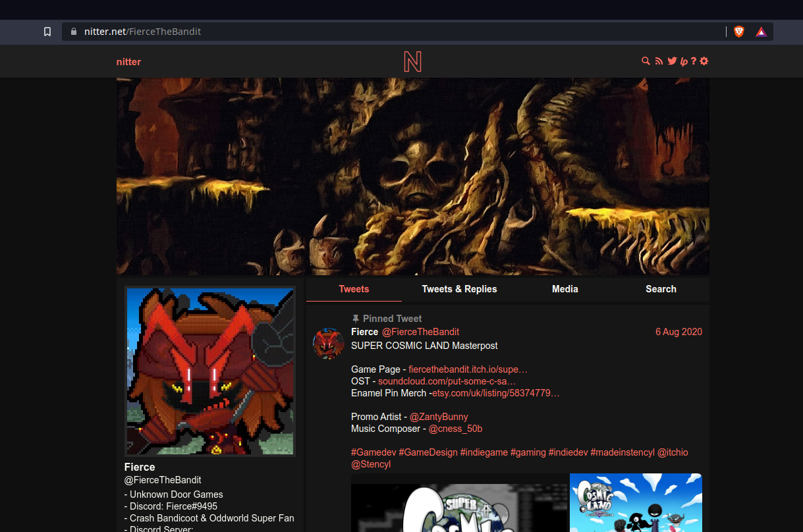Click the sidebar Fierce profile name
Viewport: 803px width, 532px height.
point(140,467)
